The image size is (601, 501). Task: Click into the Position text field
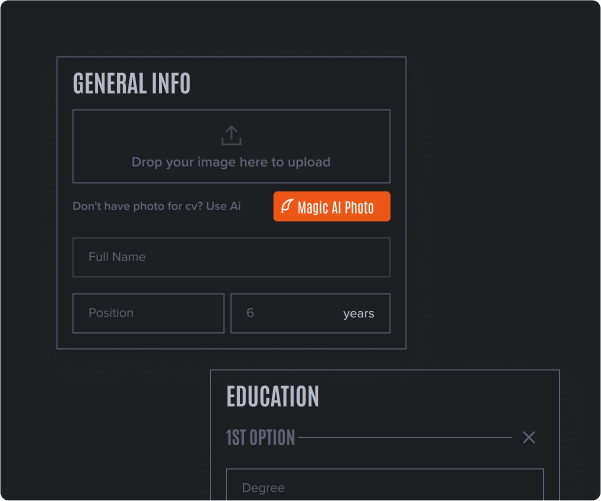148,313
